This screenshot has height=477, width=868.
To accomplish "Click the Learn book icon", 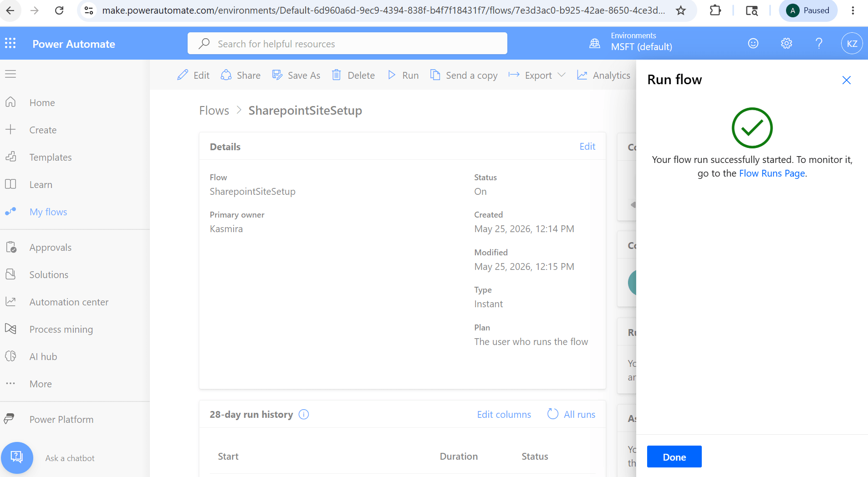I will pos(10,184).
